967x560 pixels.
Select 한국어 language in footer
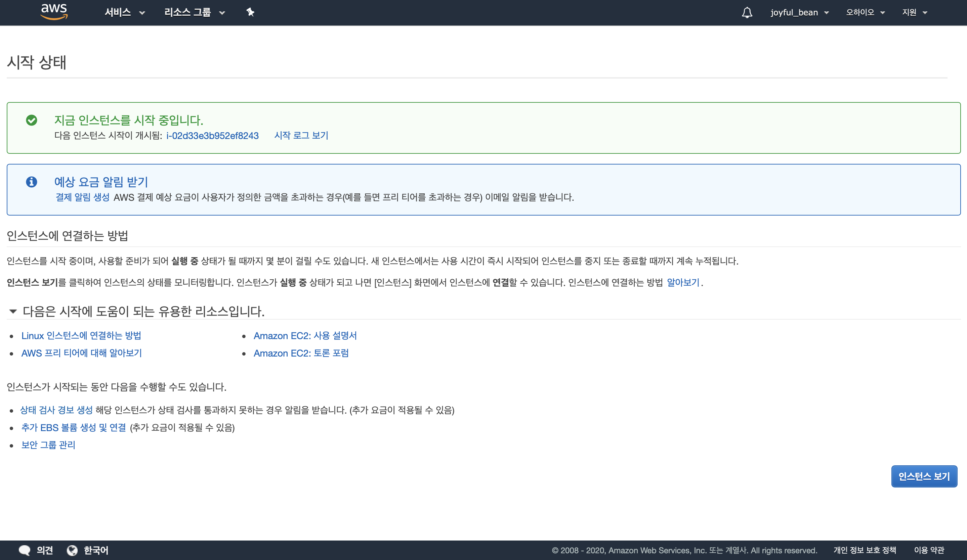pos(96,550)
